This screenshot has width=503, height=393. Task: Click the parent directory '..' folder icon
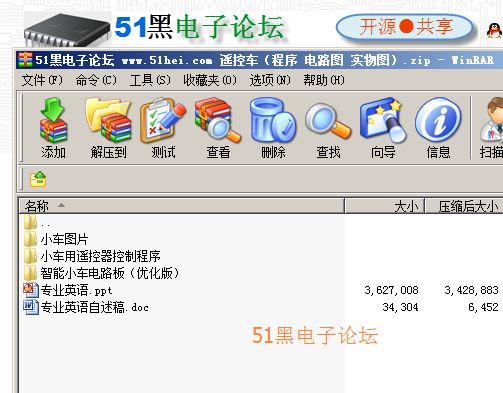pos(30,222)
